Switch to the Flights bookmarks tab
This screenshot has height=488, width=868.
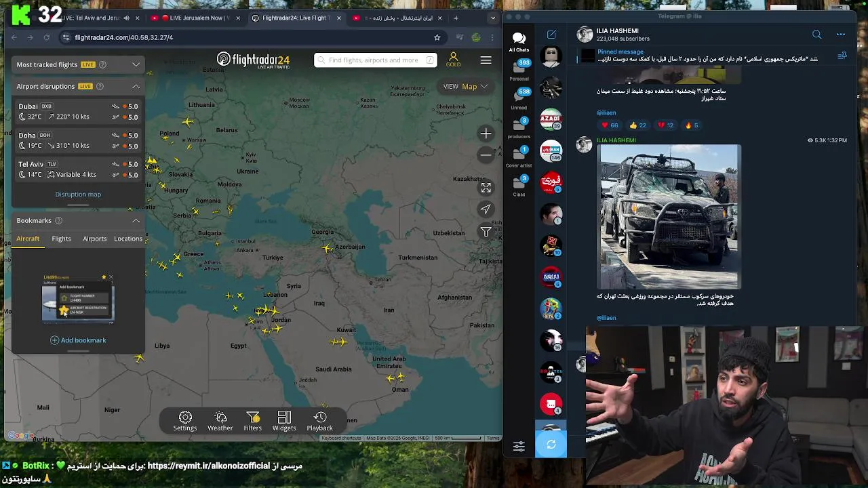(x=61, y=239)
